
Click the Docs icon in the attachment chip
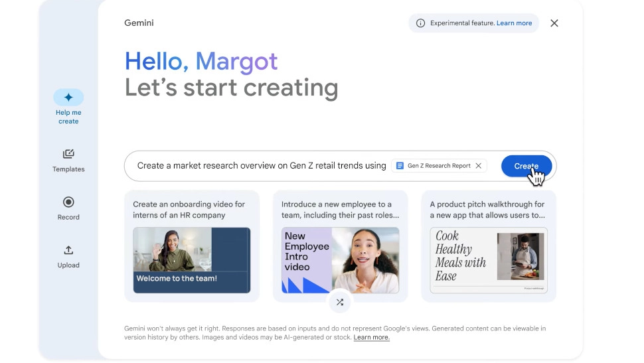(x=400, y=165)
